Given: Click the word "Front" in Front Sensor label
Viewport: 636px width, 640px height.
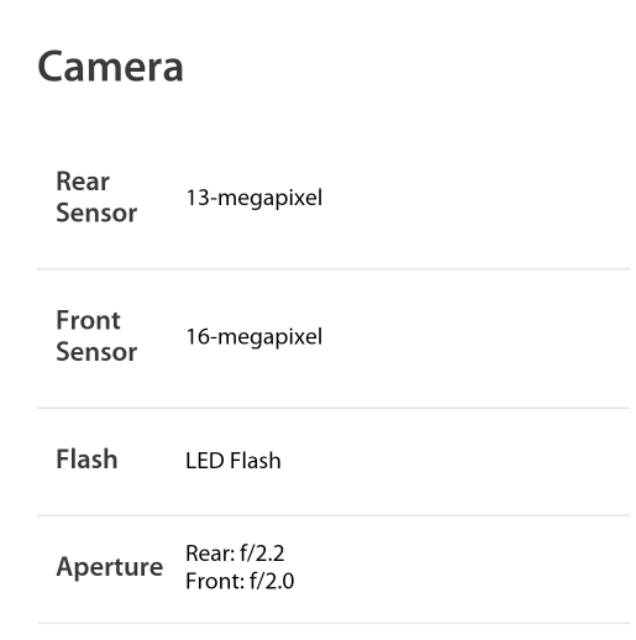Looking at the screenshot, I should pos(88,321).
